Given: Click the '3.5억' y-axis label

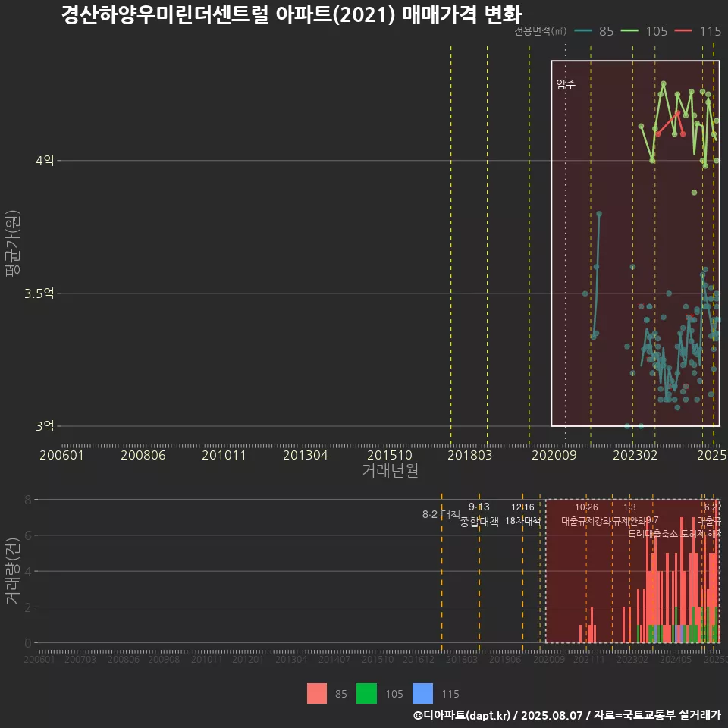Looking at the screenshot, I should [39, 293].
